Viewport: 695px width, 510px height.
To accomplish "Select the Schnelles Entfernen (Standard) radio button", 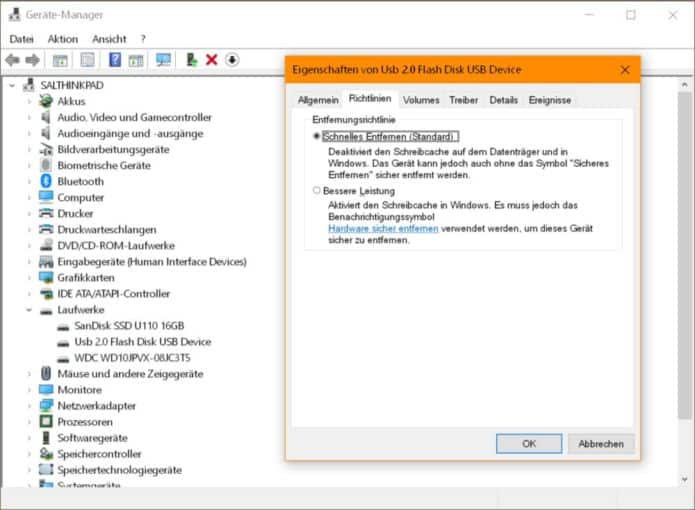I will (x=317, y=136).
